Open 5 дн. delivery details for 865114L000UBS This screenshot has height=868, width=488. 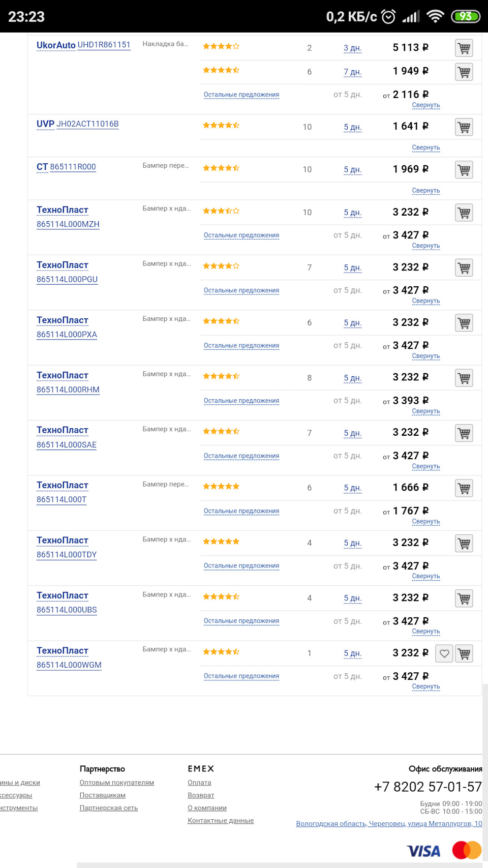(x=352, y=598)
